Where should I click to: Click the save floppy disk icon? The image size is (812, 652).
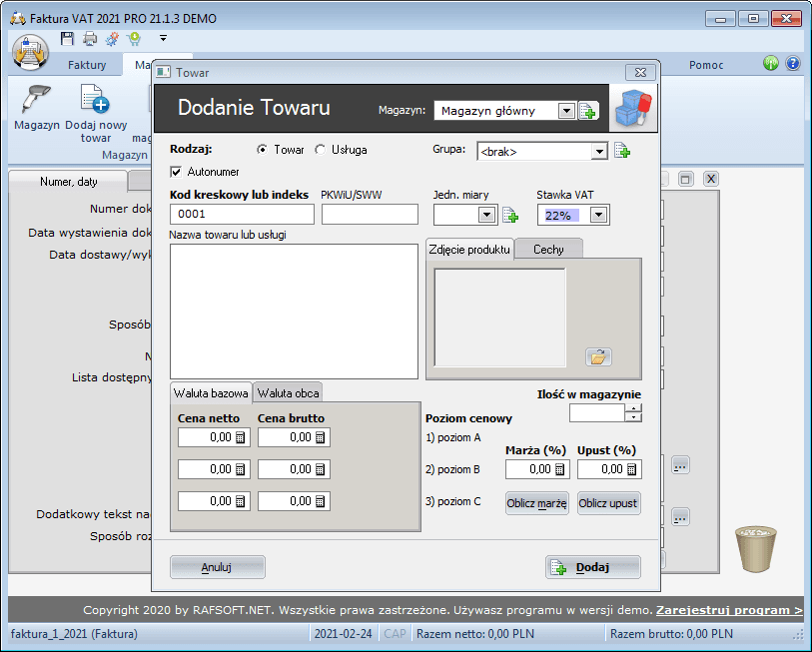tap(67, 39)
